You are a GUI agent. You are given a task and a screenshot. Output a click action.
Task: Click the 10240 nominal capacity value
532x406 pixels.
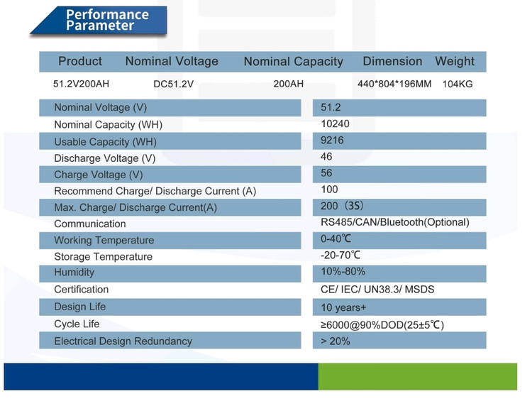coord(335,124)
